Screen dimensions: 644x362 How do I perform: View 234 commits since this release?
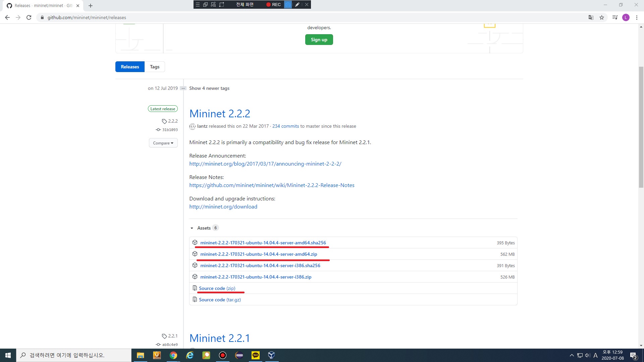285,126
